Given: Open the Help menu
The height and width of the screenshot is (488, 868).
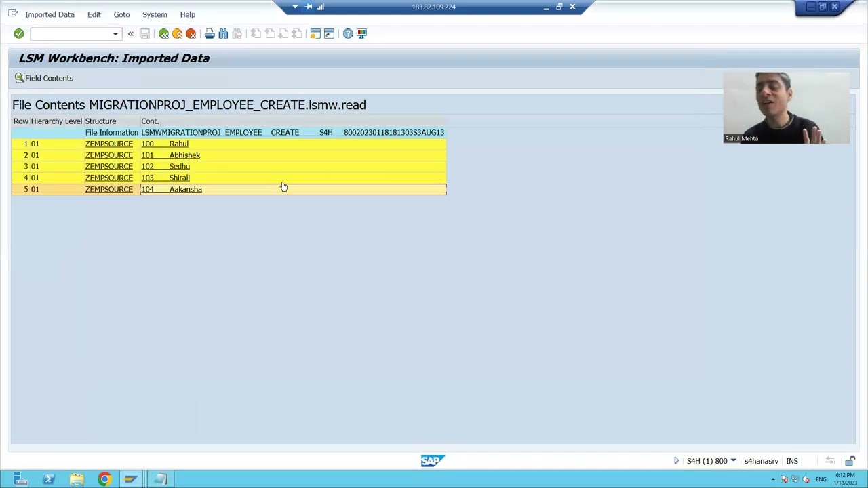Looking at the screenshot, I should (188, 14).
